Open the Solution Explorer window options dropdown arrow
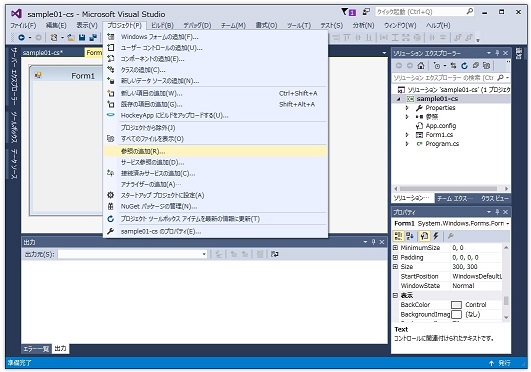Image resolution: width=531 pixels, height=372 pixels. [x=489, y=53]
